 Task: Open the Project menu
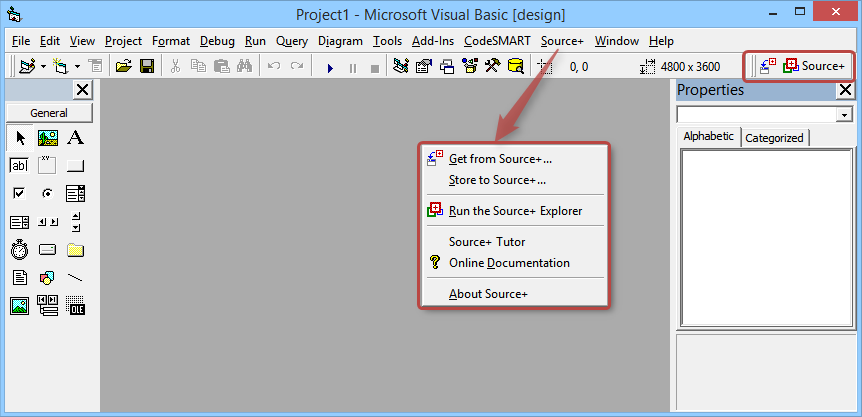[123, 41]
